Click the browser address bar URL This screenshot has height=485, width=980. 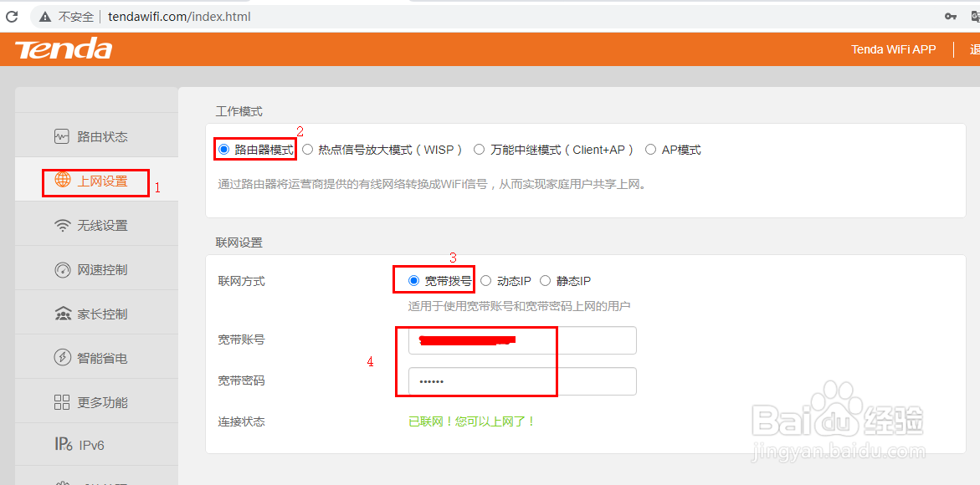(x=179, y=15)
